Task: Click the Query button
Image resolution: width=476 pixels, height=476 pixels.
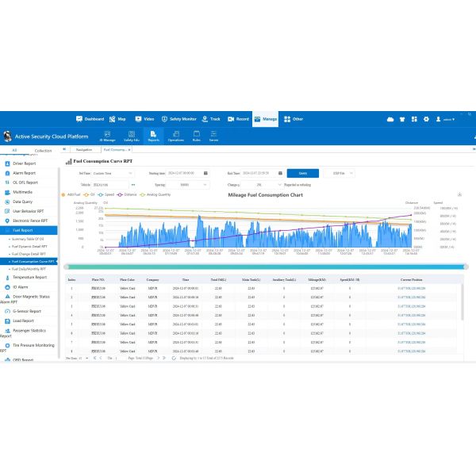Action: (x=302, y=172)
